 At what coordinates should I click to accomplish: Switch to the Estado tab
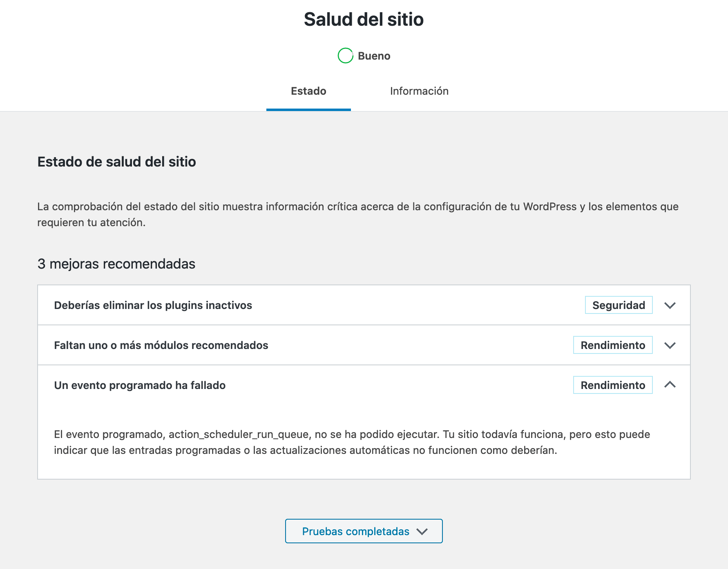click(x=308, y=91)
